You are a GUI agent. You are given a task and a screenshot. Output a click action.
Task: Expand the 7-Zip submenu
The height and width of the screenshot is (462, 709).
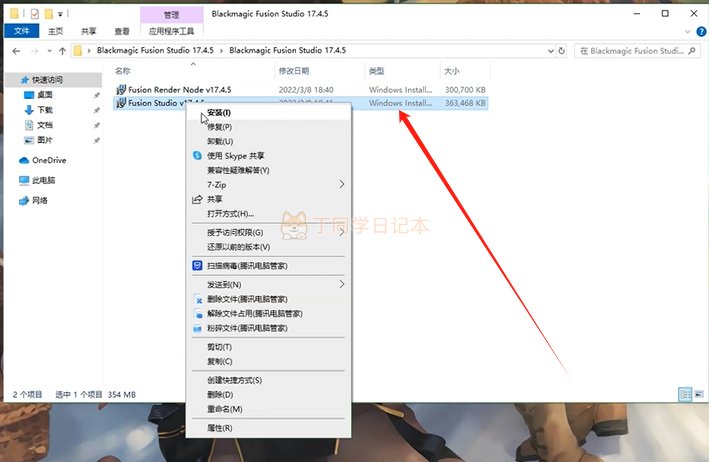point(269,184)
